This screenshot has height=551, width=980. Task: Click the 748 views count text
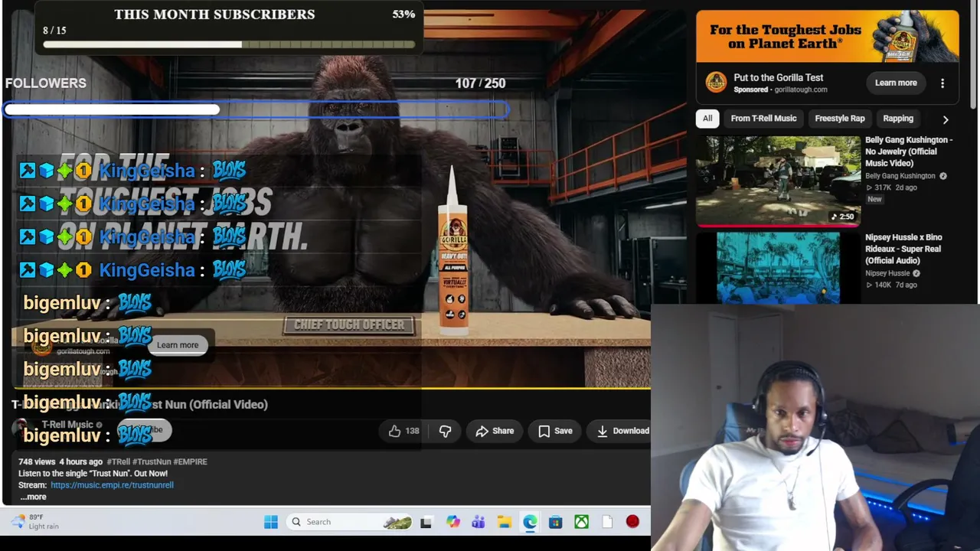click(x=37, y=462)
